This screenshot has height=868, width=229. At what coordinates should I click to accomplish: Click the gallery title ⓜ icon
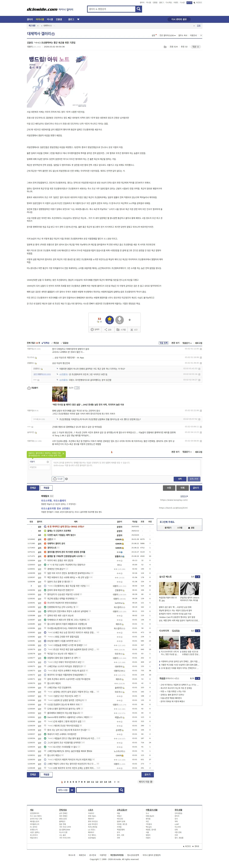(x=53, y=34)
